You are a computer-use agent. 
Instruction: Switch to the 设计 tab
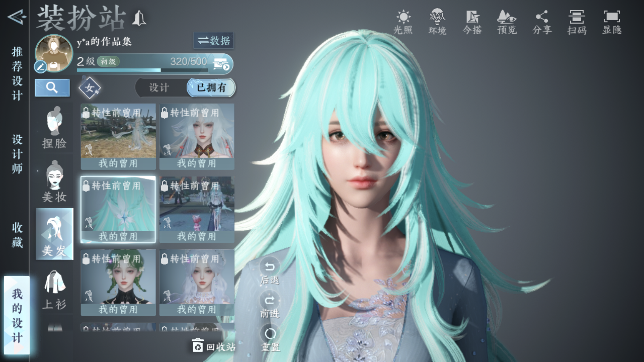click(x=159, y=87)
